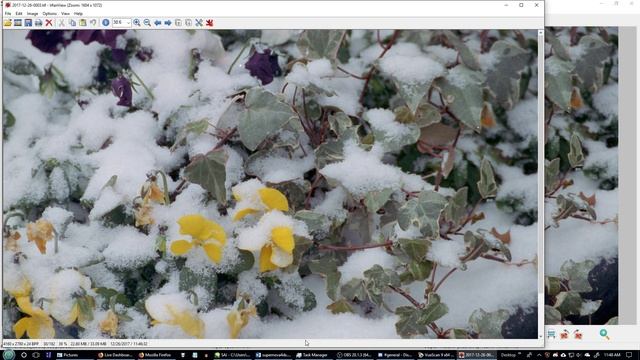The height and width of the screenshot is (360, 640).
Task: Print the image using printer icon
Action: [38, 23]
